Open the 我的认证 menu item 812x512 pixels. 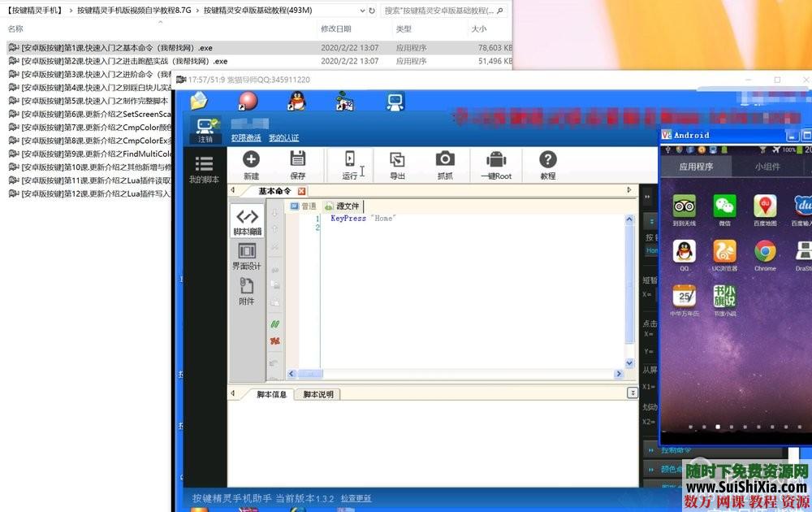tap(283, 138)
